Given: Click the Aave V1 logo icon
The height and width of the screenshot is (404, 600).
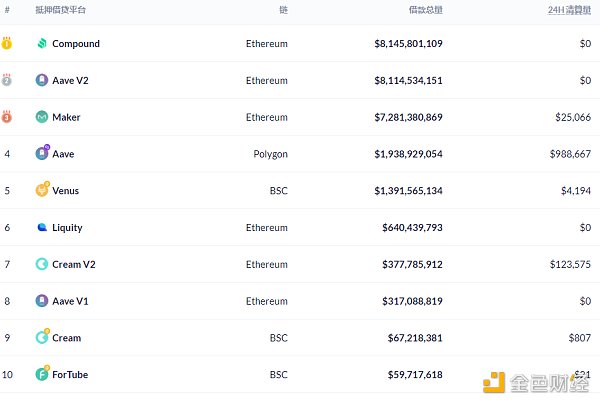Looking at the screenshot, I should 42,300.
